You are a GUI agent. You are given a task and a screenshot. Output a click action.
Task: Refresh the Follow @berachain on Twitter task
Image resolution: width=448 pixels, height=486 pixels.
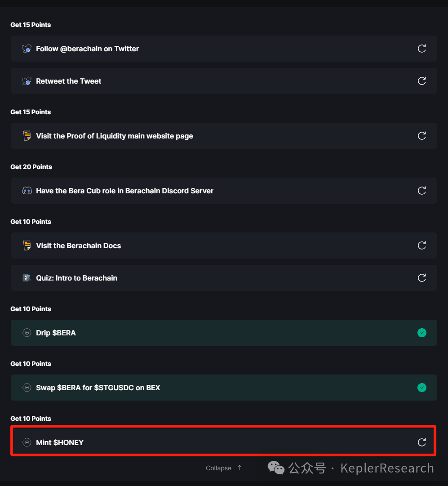point(421,49)
